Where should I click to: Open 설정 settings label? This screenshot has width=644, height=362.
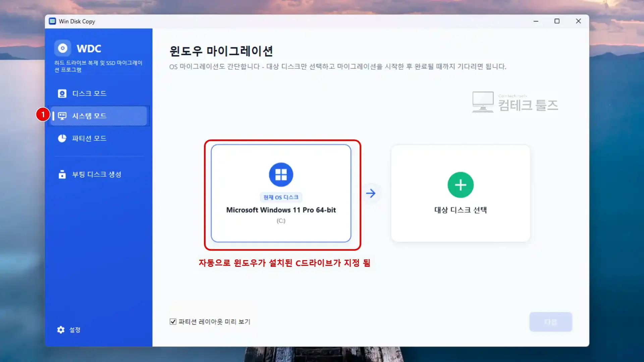75,330
